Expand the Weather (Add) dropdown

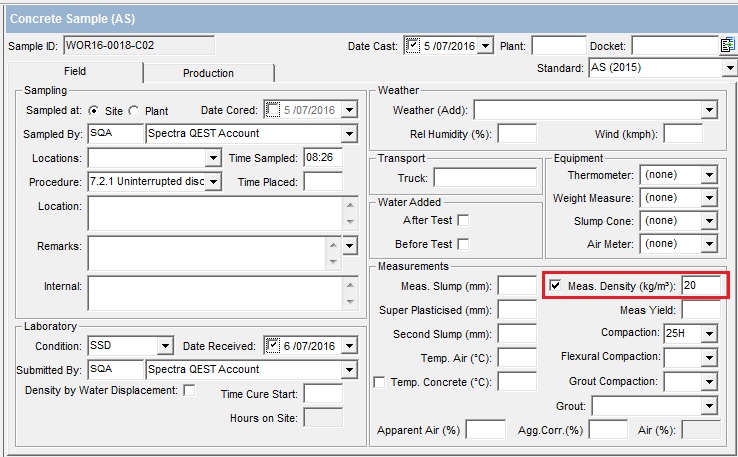click(x=709, y=110)
